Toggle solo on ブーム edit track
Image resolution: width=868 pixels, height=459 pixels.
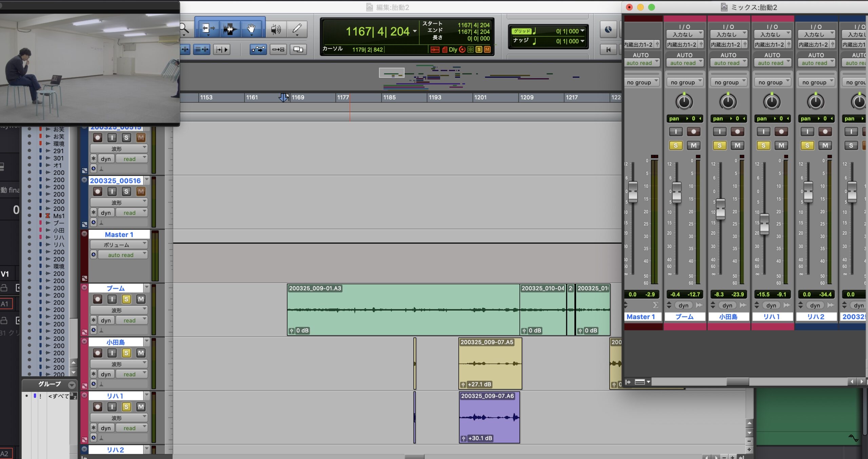tap(126, 299)
